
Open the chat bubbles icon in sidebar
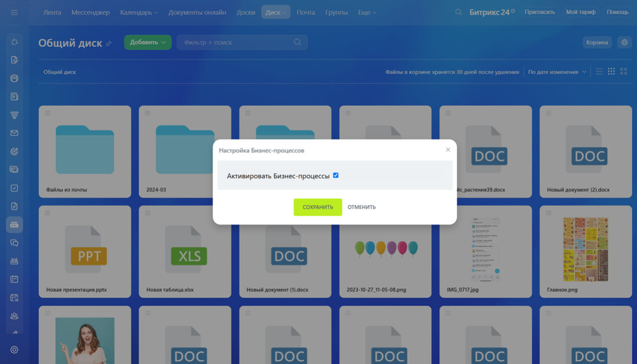pyautogui.click(x=14, y=243)
